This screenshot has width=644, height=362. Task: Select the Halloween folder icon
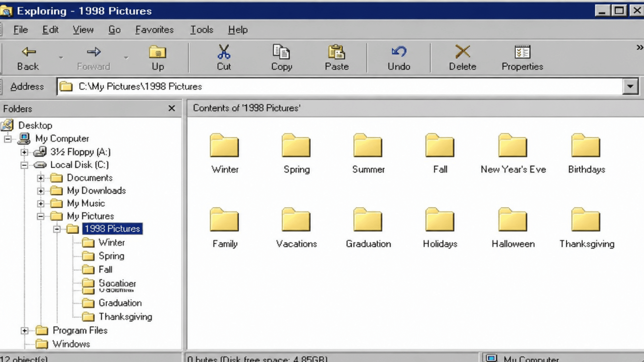513,220
